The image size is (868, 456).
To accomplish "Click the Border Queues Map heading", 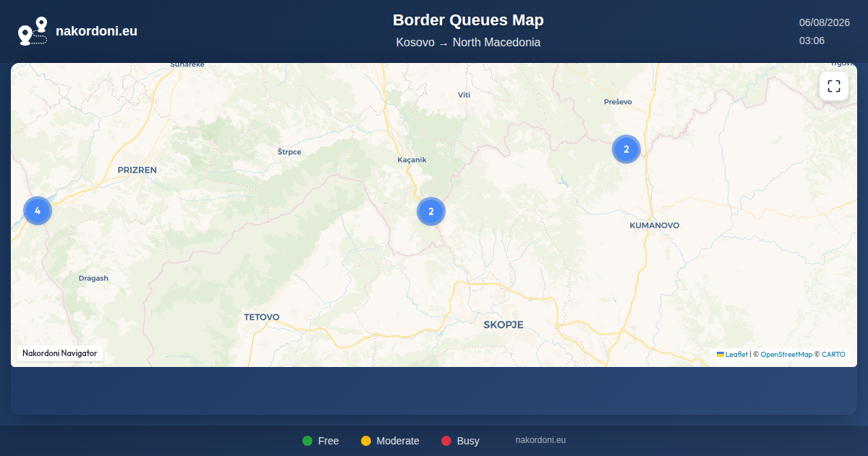I will 468,20.
